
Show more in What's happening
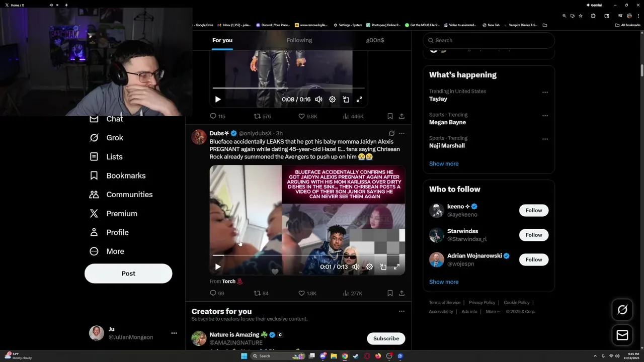coord(444,164)
